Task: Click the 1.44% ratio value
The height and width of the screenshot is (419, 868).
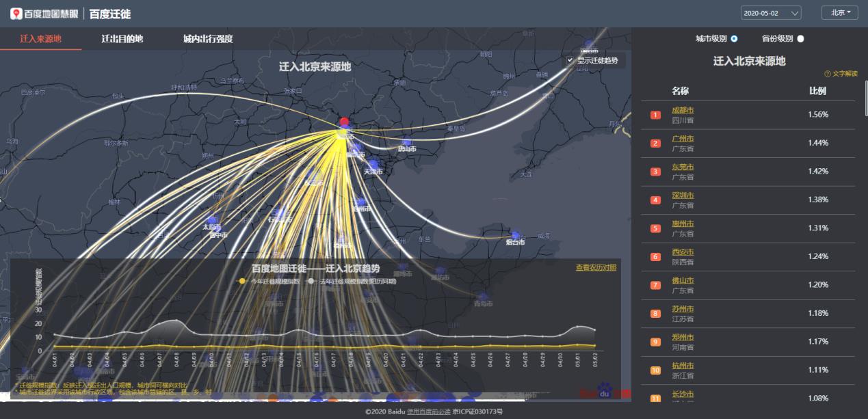Action: click(x=818, y=143)
